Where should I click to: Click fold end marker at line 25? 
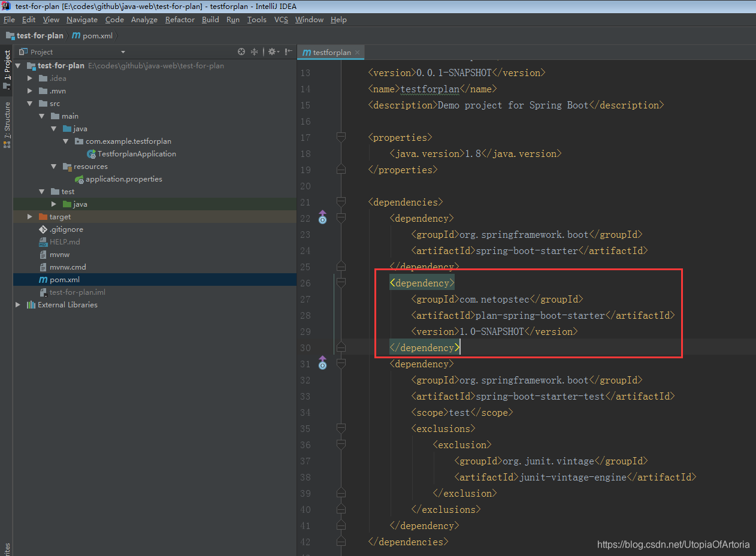click(x=341, y=267)
